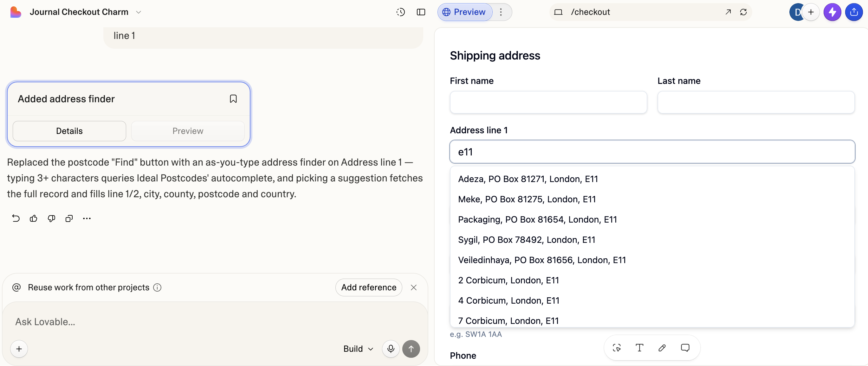This screenshot has height=366, width=868.
Task: Open preview in new tab arrow
Action: point(728,12)
